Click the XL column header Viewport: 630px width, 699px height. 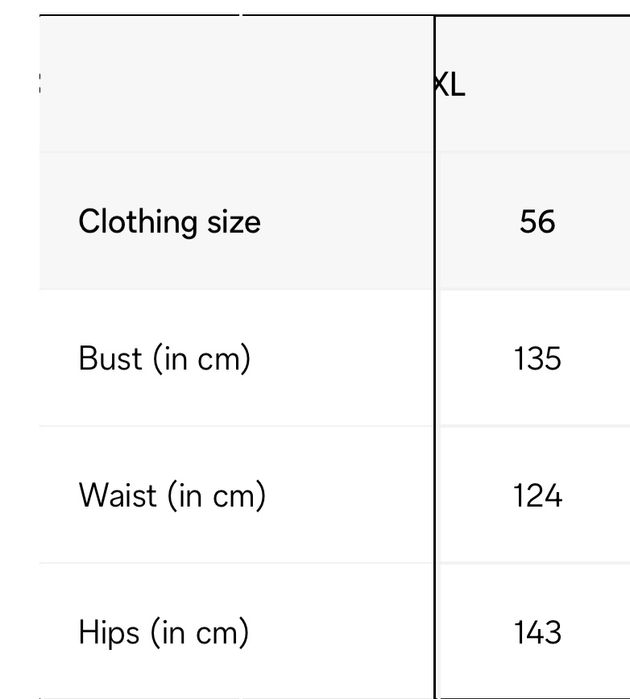[450, 85]
